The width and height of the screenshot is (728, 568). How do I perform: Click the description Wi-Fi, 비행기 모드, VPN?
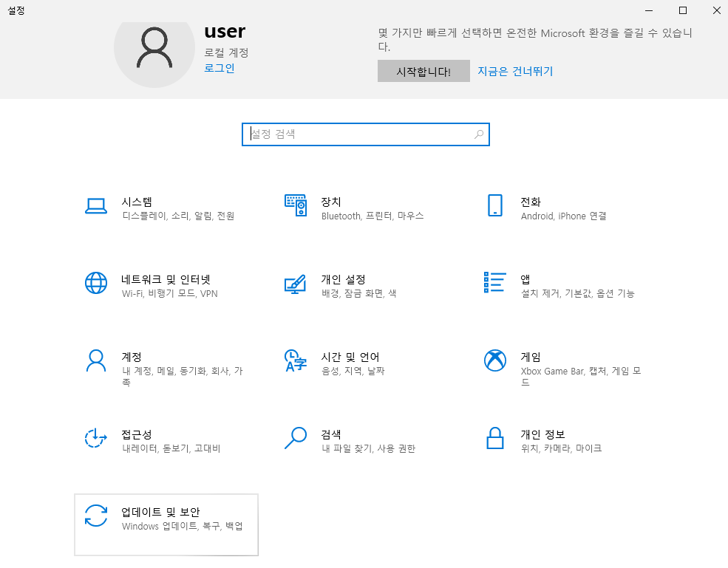tap(170, 293)
